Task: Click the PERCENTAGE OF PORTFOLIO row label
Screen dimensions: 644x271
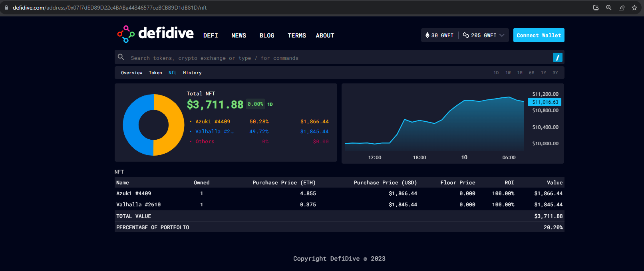Action: point(153,227)
